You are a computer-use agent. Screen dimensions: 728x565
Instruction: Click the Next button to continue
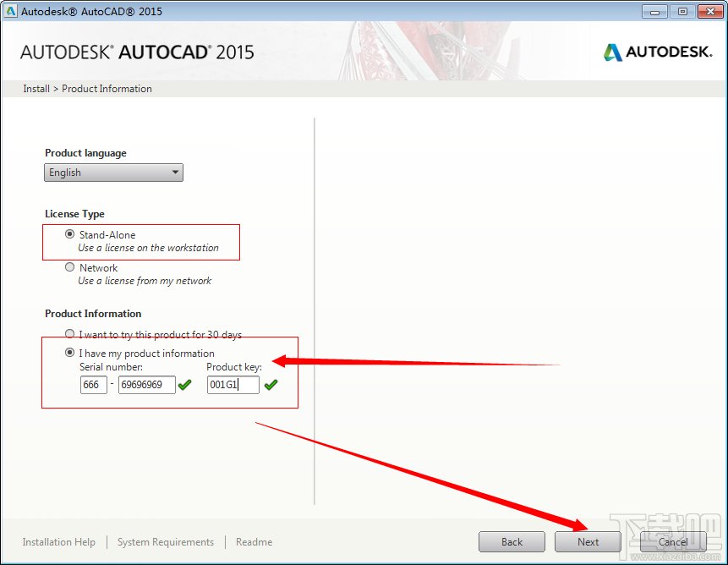point(588,541)
